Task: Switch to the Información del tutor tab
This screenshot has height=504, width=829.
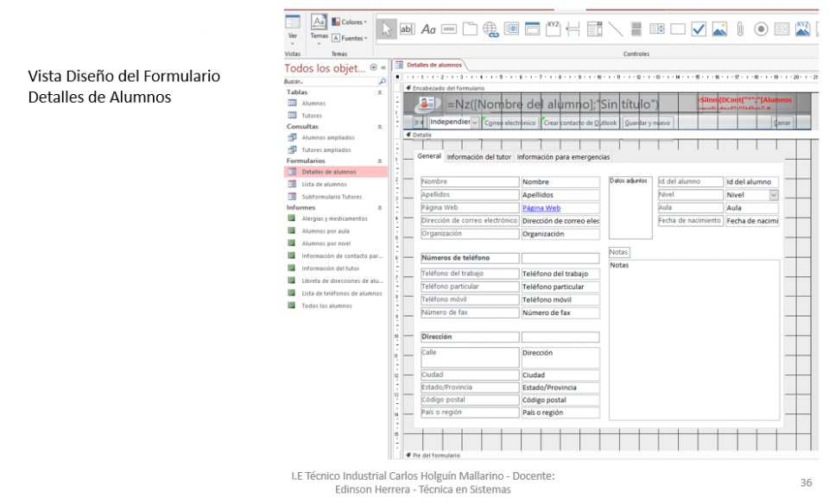Action: click(x=478, y=157)
